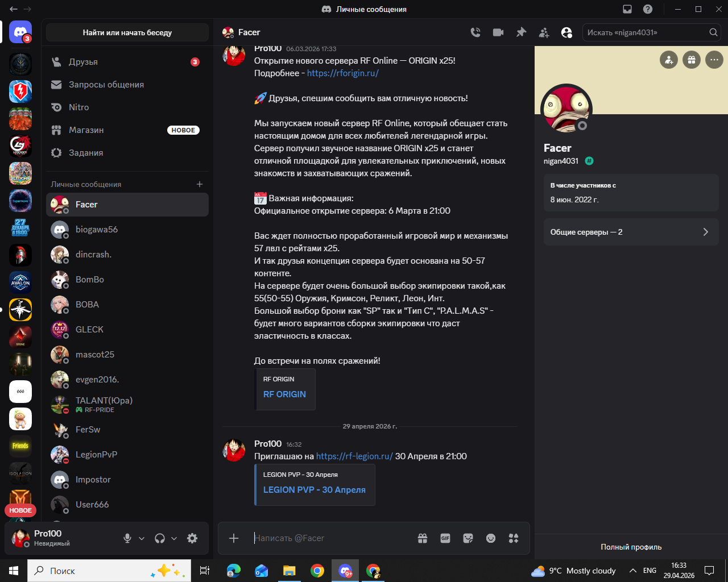728x582 pixels.
Task: Select the FerSw direct message
Action: (x=127, y=430)
